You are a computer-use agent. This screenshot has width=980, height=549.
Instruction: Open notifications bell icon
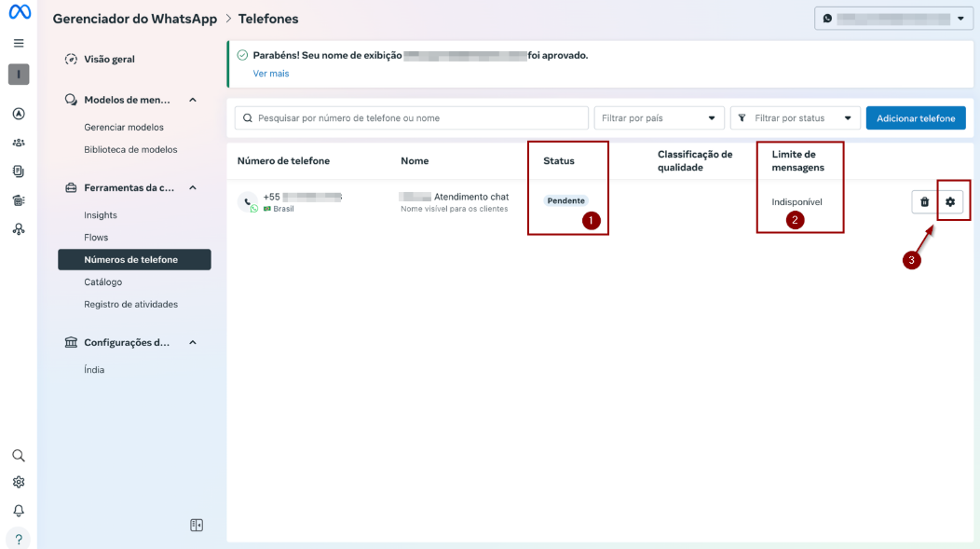point(19,511)
